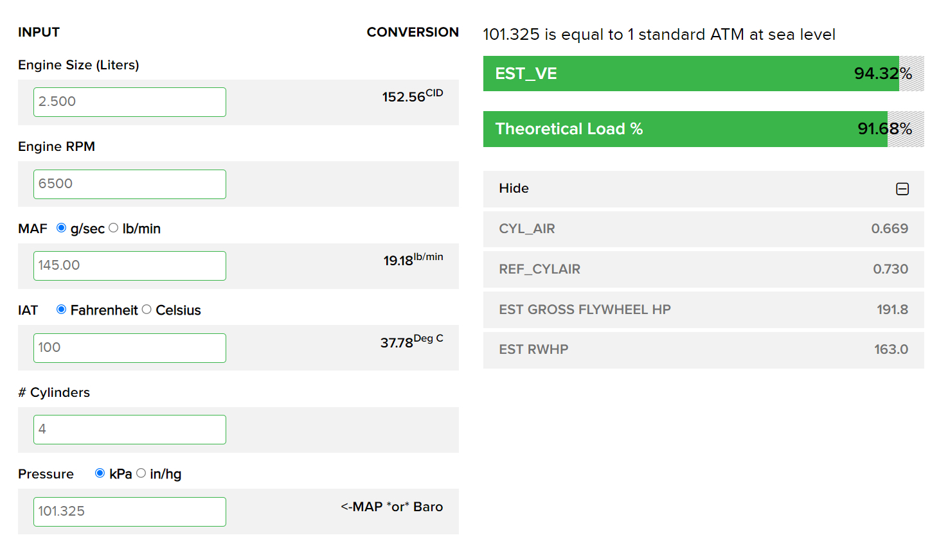The width and height of the screenshot is (948, 560).
Task: Click the Engine Size liters field
Action: tap(129, 102)
